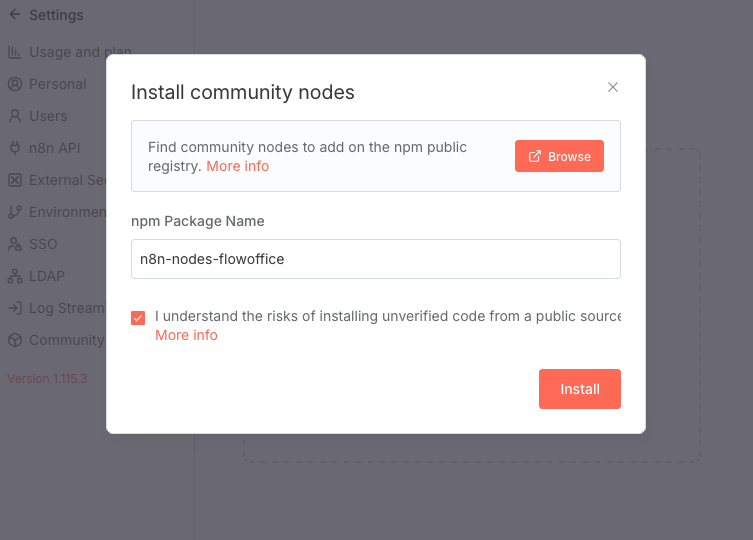
Task: Click the understand the risks text
Action: [x=388, y=316]
